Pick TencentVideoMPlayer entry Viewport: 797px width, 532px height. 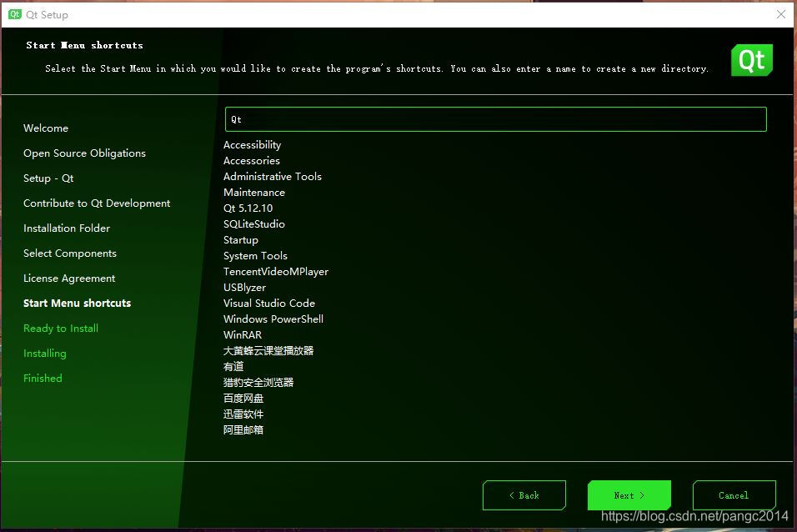(x=276, y=272)
